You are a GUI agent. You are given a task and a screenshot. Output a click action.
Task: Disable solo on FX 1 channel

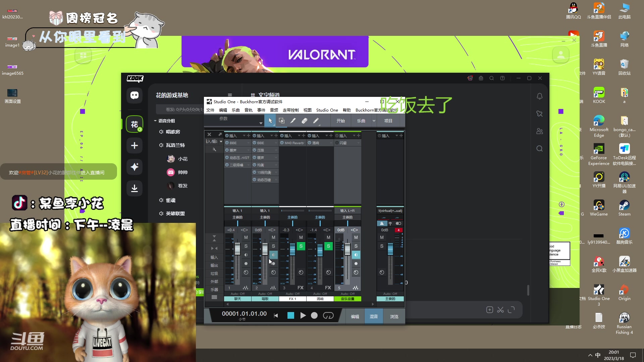click(x=301, y=246)
